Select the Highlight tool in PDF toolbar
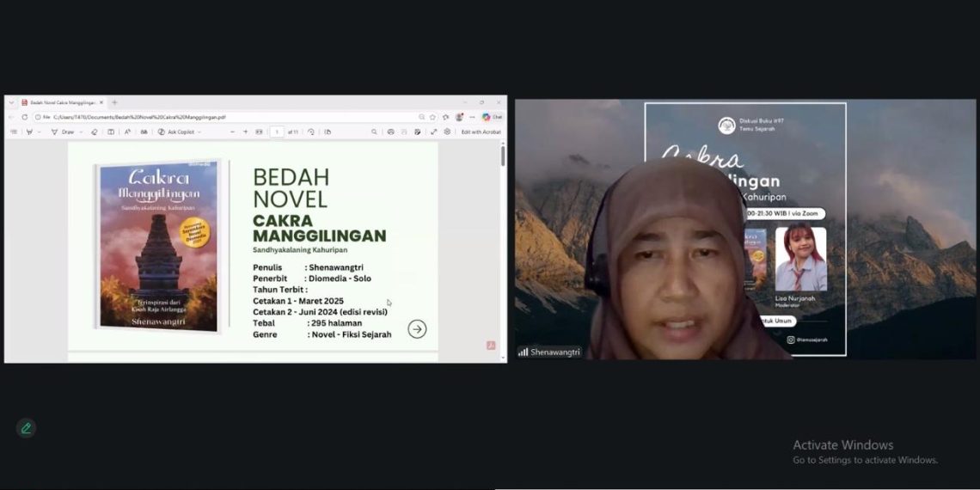980x490 pixels. 29,132
